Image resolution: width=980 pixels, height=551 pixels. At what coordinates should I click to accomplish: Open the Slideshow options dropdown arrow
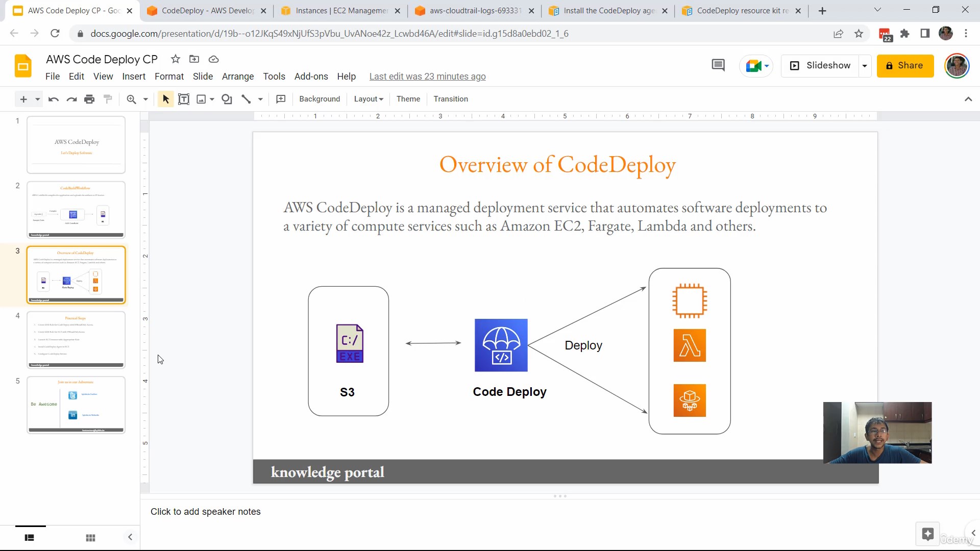[865, 66]
